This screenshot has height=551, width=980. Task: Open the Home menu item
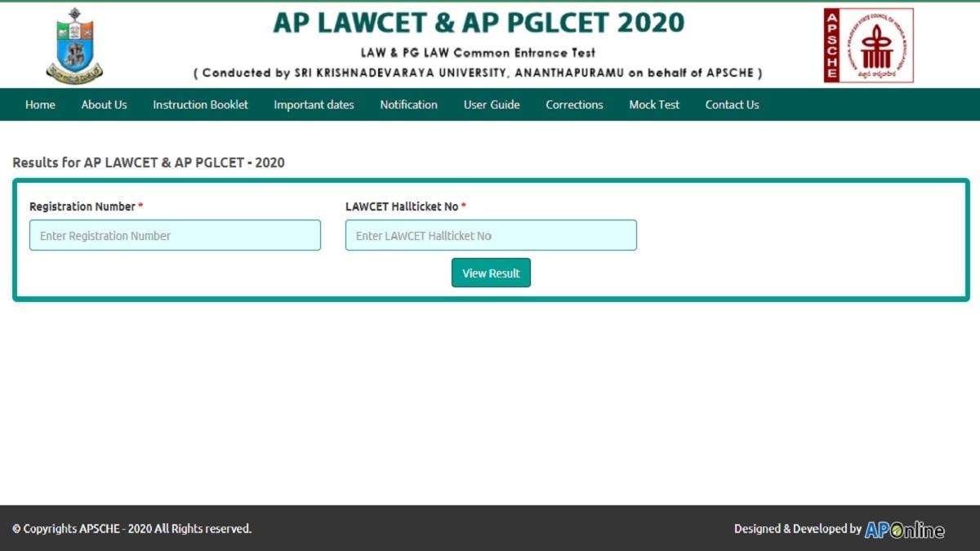click(x=39, y=104)
